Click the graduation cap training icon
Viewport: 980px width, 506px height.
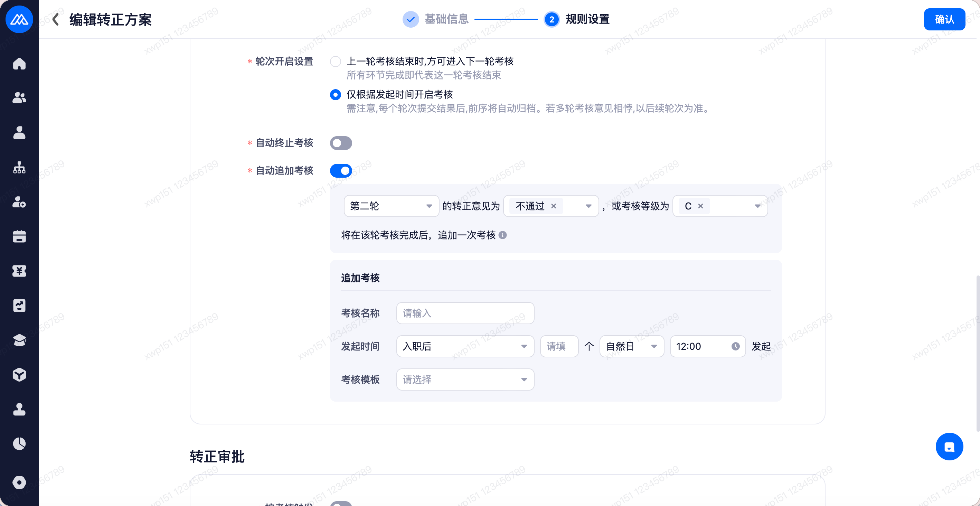(19, 340)
